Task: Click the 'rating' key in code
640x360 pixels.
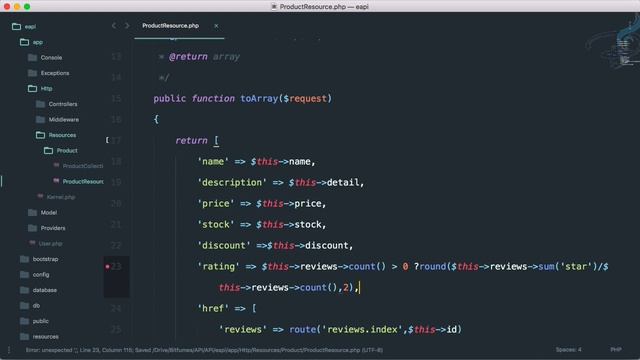Action: click(218, 267)
